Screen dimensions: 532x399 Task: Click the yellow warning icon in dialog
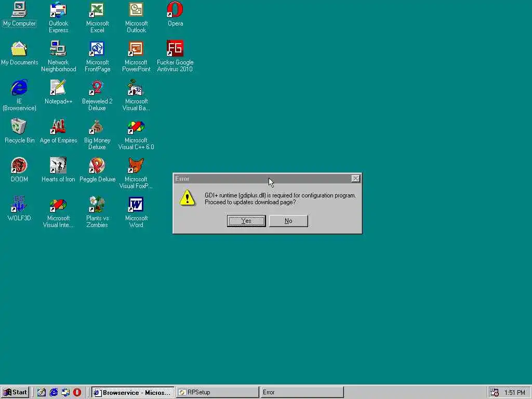click(x=187, y=198)
